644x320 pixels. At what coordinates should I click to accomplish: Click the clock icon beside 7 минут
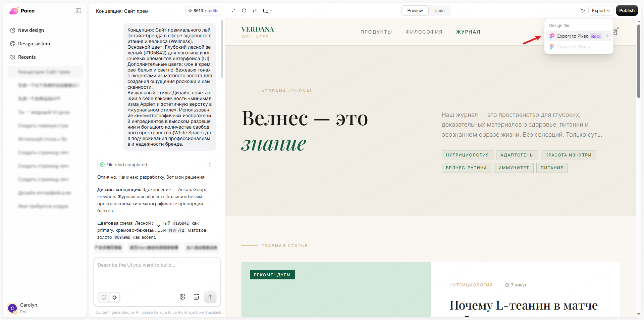tap(507, 285)
